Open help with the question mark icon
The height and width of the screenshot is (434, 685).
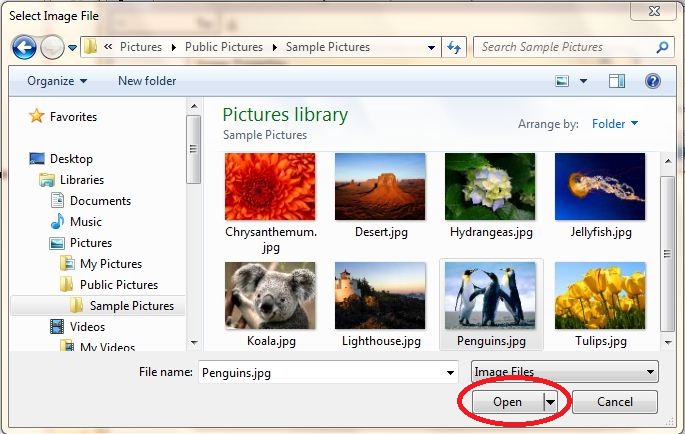tap(653, 81)
